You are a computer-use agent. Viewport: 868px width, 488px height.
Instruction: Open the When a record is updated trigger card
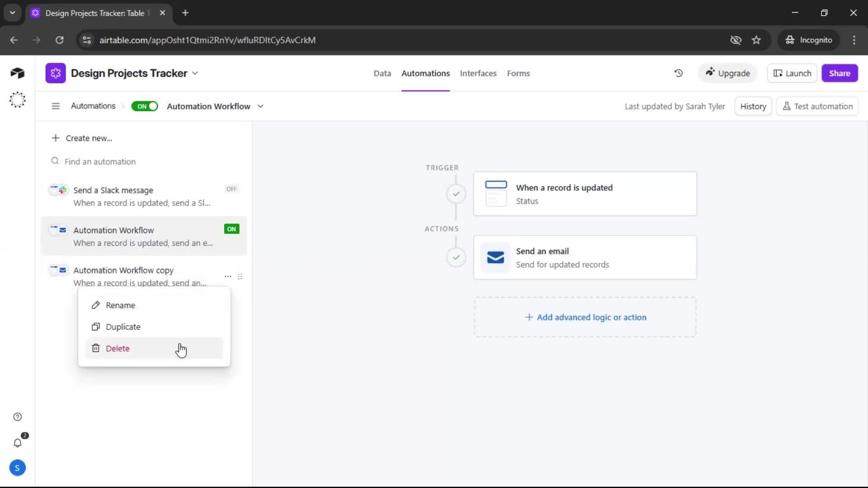tap(585, 194)
